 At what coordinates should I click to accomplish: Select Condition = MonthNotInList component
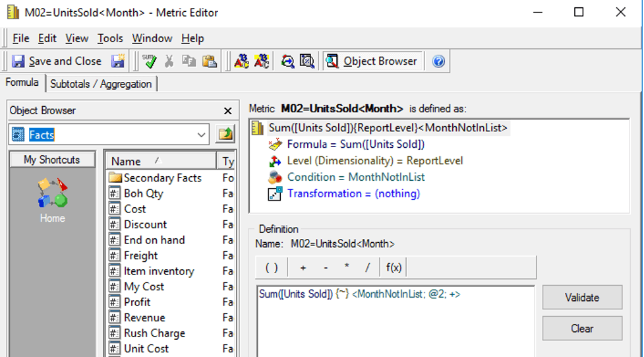coord(355,177)
